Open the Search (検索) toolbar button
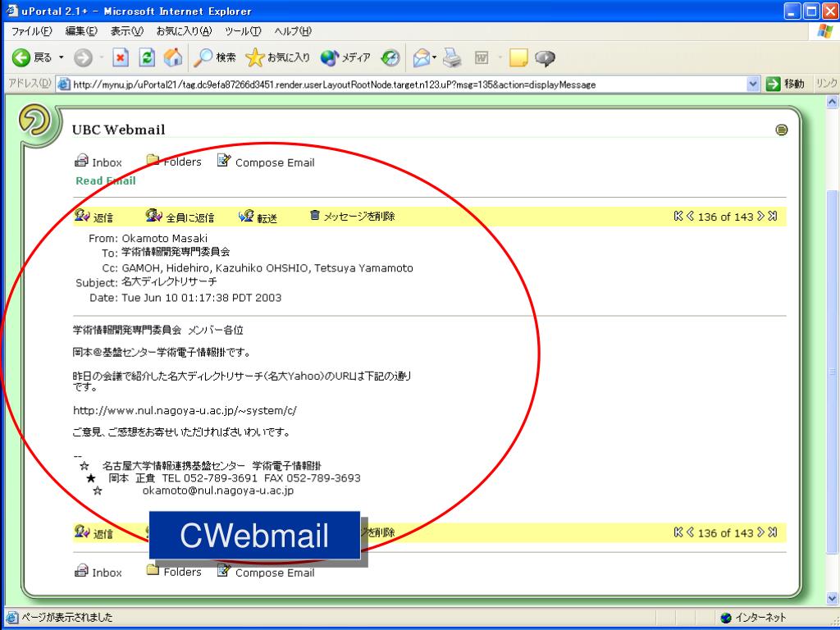 tap(214, 57)
